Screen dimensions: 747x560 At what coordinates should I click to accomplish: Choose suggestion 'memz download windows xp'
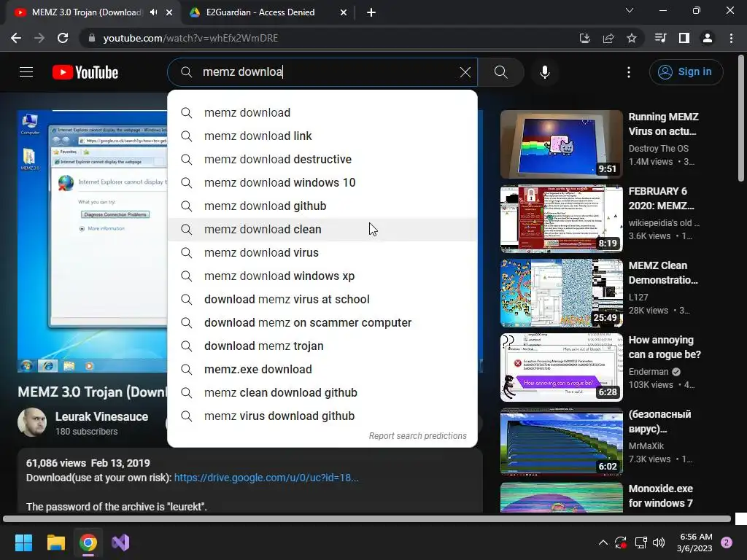(x=322, y=276)
